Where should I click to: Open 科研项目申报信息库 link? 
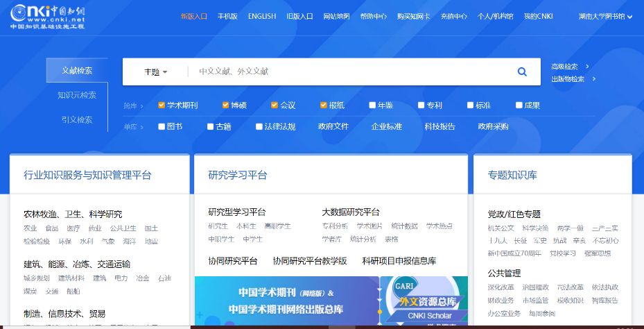[399, 261]
